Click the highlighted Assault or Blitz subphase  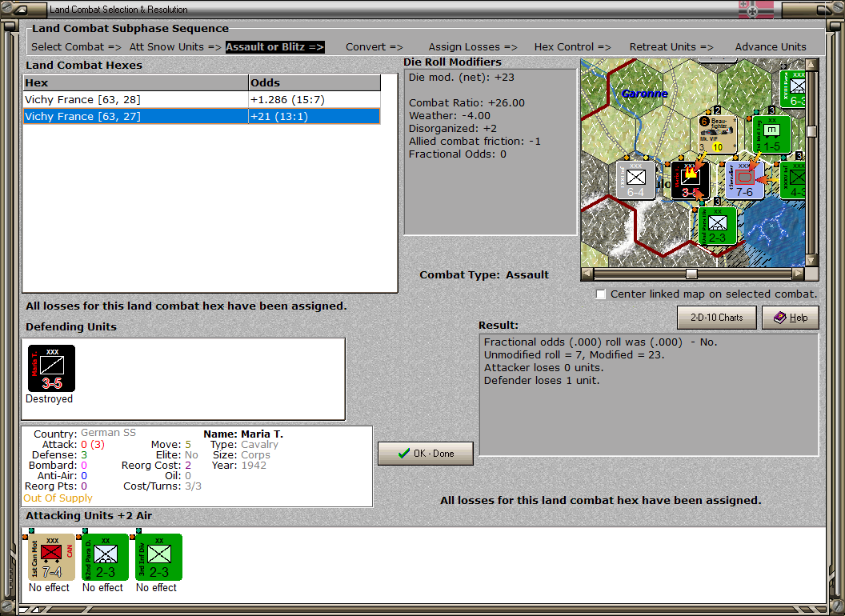click(x=274, y=47)
